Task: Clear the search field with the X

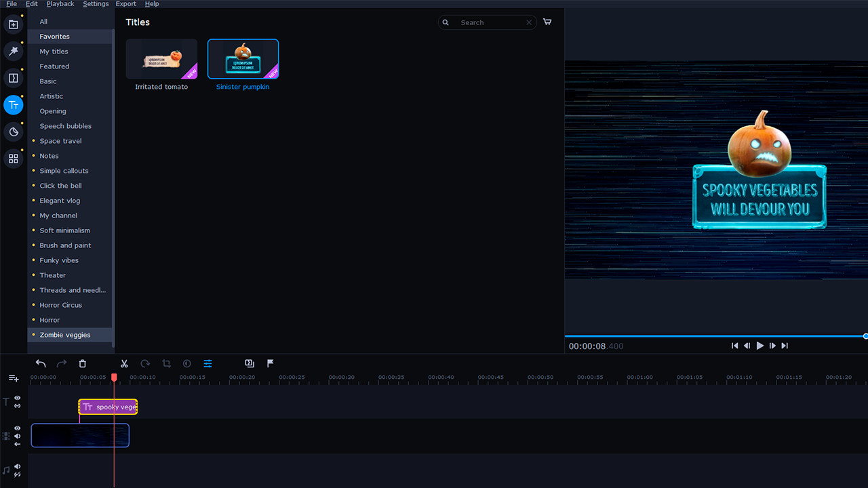Action: (x=528, y=22)
